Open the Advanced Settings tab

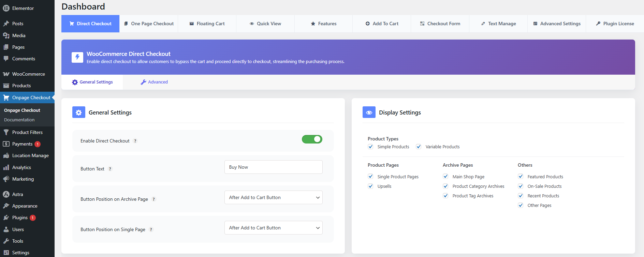click(557, 24)
